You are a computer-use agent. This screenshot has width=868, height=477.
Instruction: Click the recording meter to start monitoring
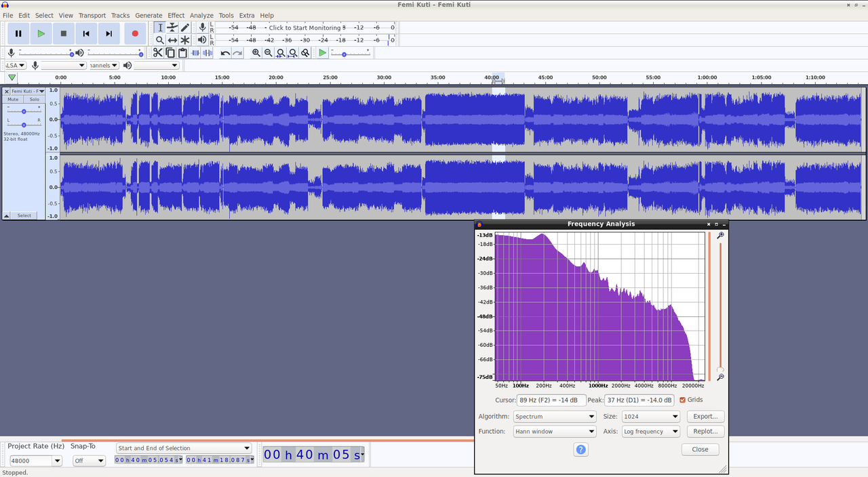coord(304,28)
